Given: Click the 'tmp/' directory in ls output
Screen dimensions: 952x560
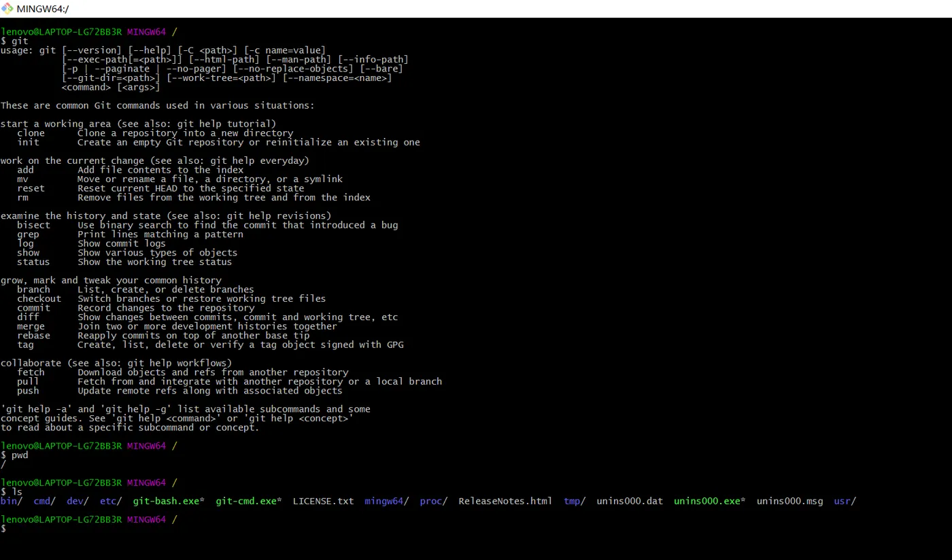Looking at the screenshot, I should tap(575, 501).
